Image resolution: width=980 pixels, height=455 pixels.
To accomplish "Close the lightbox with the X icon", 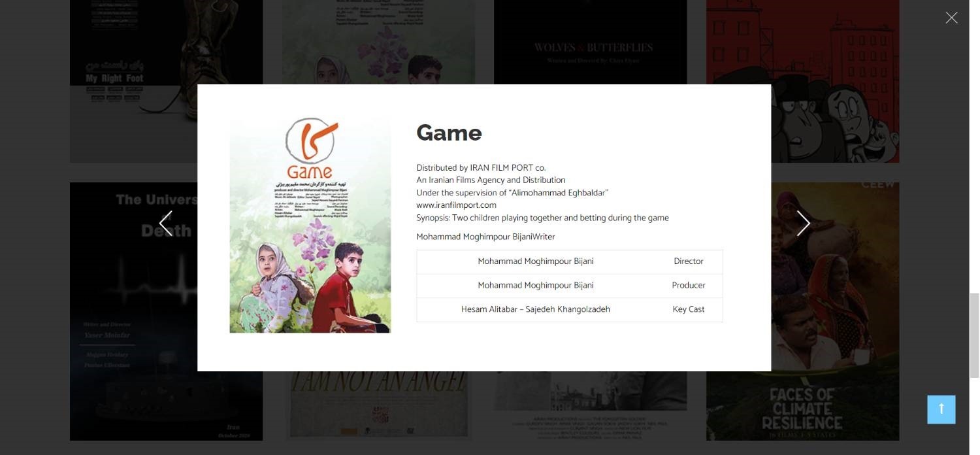I will pos(951,18).
